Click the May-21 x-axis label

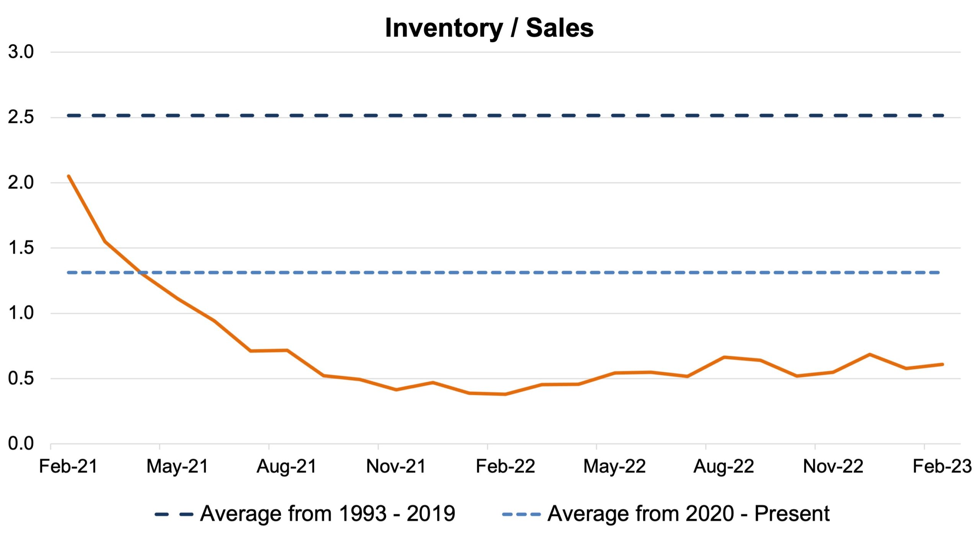point(177,467)
